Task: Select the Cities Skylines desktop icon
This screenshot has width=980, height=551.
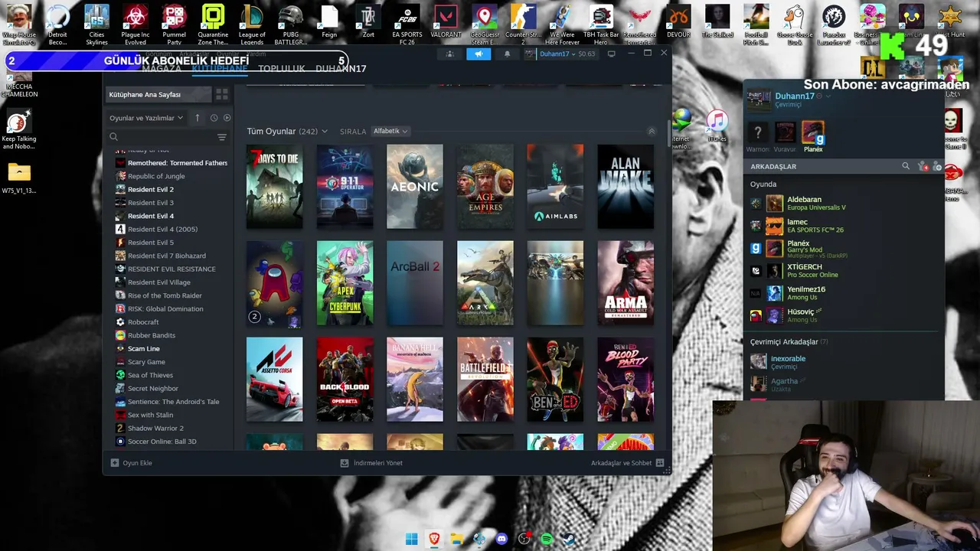Action: 96,24
